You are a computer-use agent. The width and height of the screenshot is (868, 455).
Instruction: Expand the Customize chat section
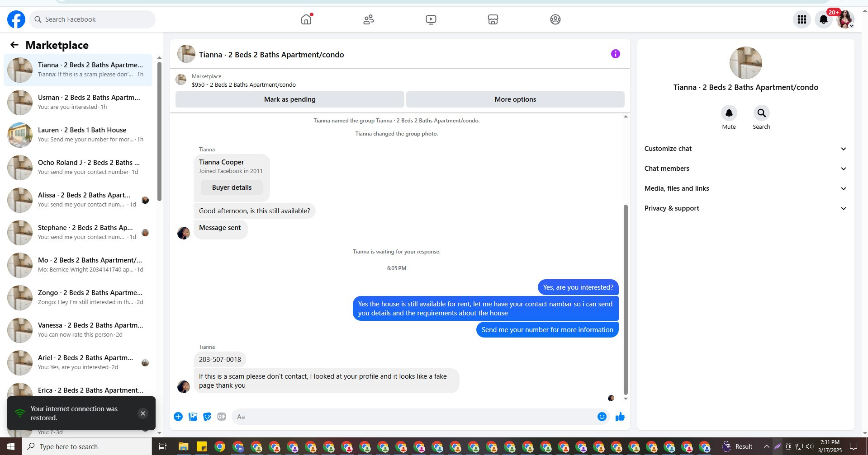tap(745, 149)
